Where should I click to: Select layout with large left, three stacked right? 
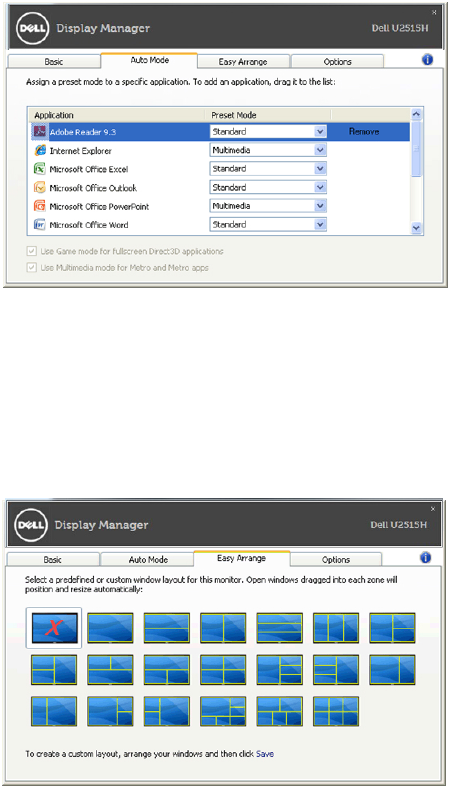[x=279, y=670]
